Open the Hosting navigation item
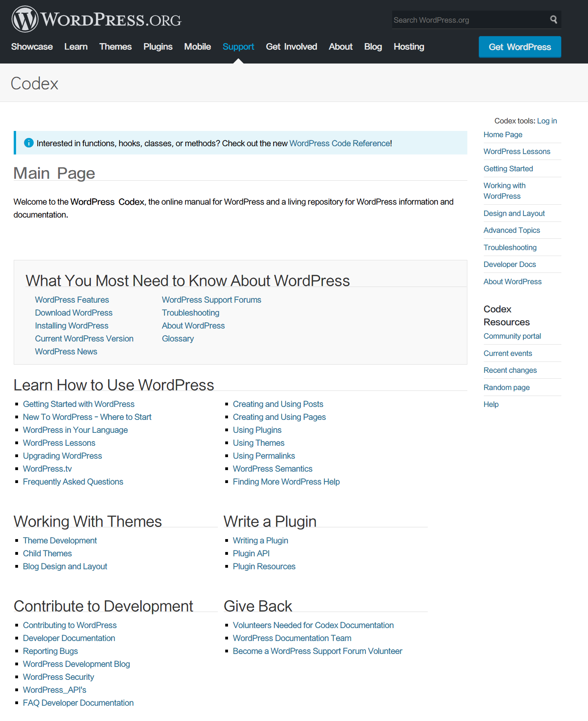This screenshot has width=588, height=721. click(409, 47)
